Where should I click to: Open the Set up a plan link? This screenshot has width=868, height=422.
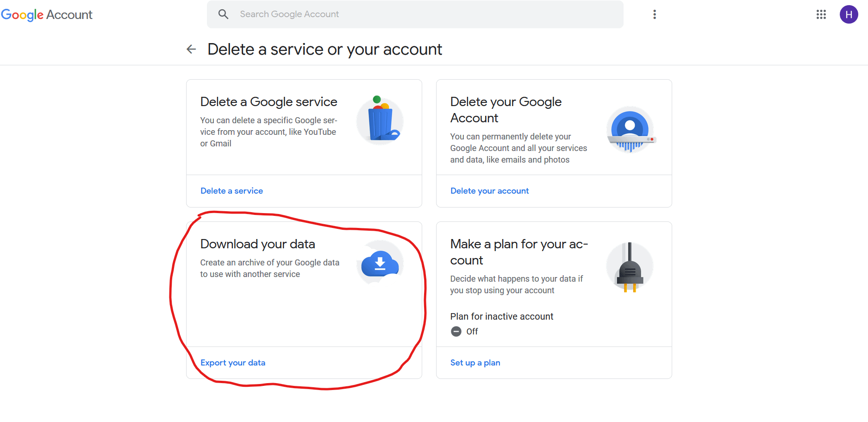click(475, 363)
